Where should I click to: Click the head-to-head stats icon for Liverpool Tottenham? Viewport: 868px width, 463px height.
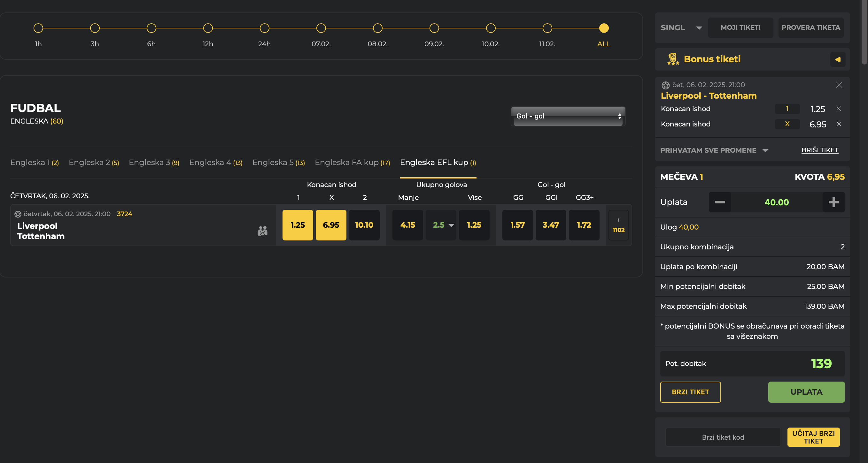pos(262,231)
